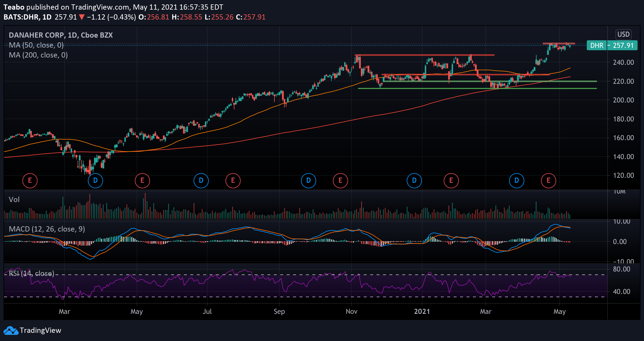Click the close value C:257.91 in header
This screenshot has height=341, width=644.
(x=250, y=17)
